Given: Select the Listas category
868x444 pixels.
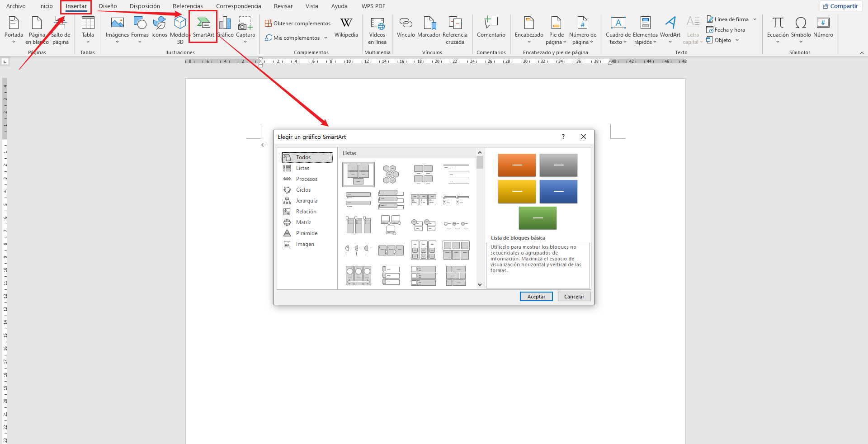Looking at the screenshot, I should 307,168.
